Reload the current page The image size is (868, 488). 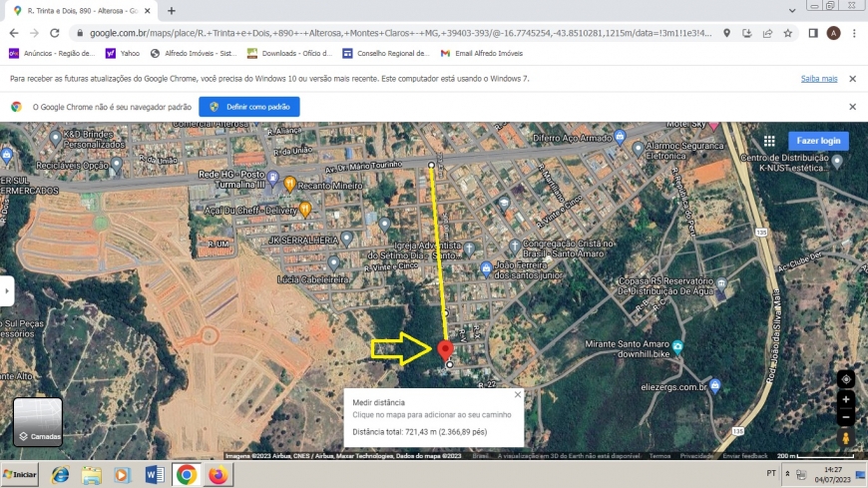click(x=54, y=33)
